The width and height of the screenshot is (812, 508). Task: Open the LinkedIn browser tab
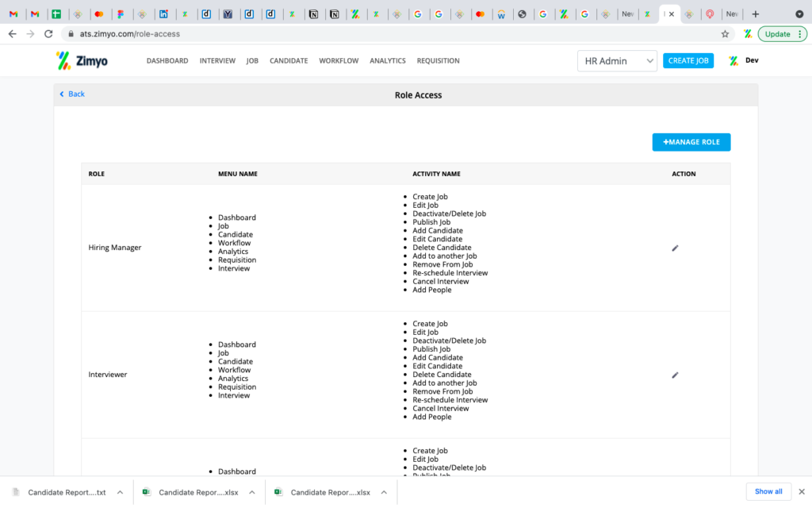[163, 14]
